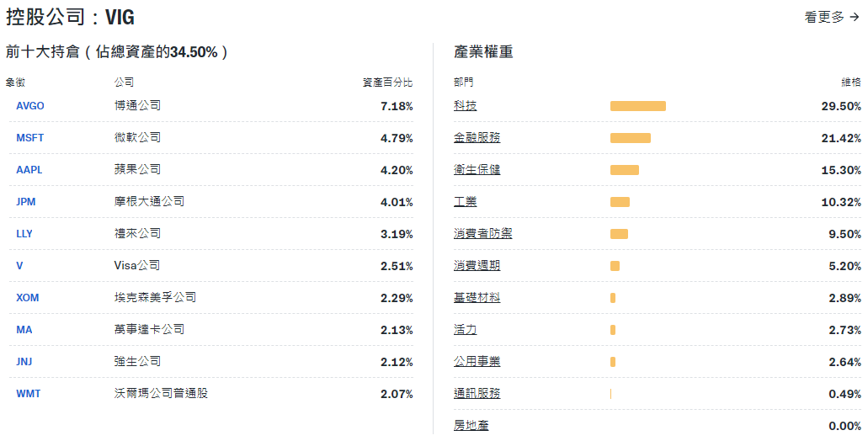
Task: Select the V ticker for Visa
Action: pyautogui.click(x=19, y=266)
